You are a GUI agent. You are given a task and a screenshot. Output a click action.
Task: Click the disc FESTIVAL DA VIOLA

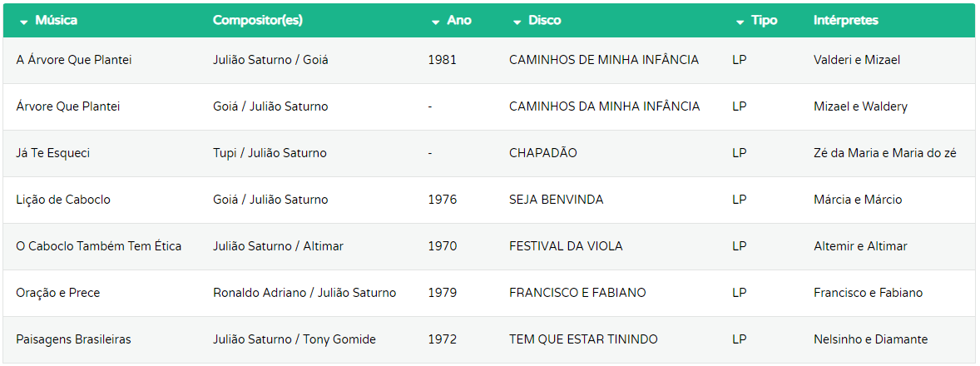(x=566, y=246)
